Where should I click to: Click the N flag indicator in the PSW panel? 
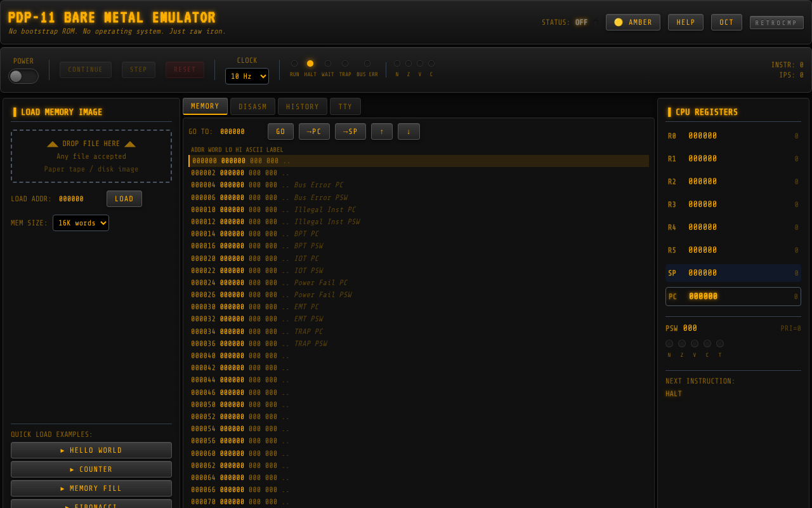pos(669,344)
